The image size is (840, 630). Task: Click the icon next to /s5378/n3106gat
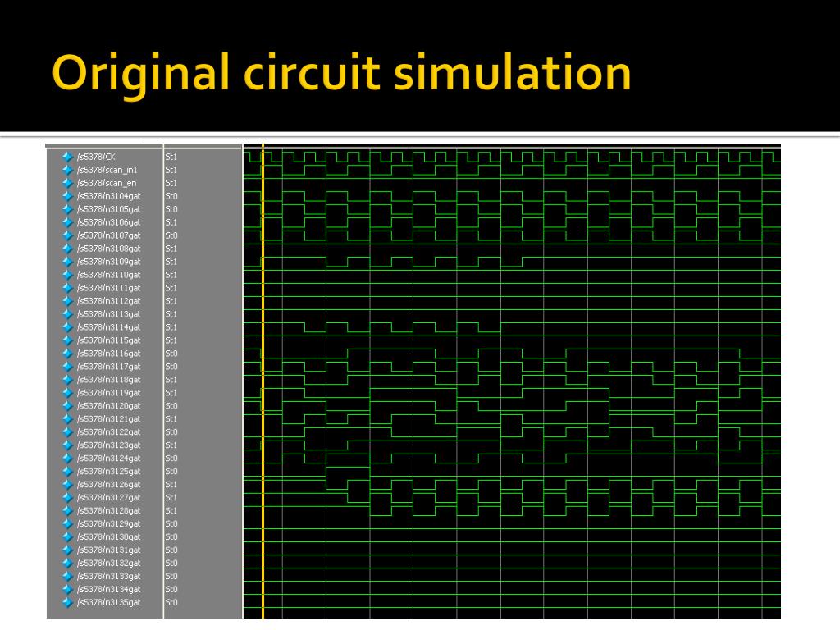point(67,222)
